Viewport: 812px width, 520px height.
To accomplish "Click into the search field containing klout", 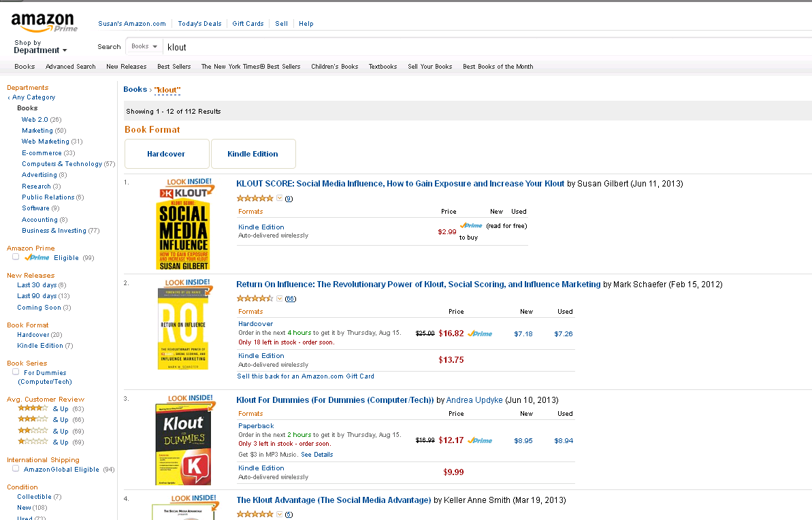I will [x=487, y=47].
